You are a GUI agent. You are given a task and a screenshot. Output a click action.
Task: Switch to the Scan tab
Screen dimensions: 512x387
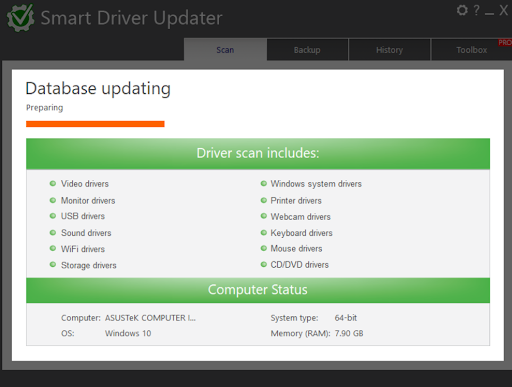(225, 50)
